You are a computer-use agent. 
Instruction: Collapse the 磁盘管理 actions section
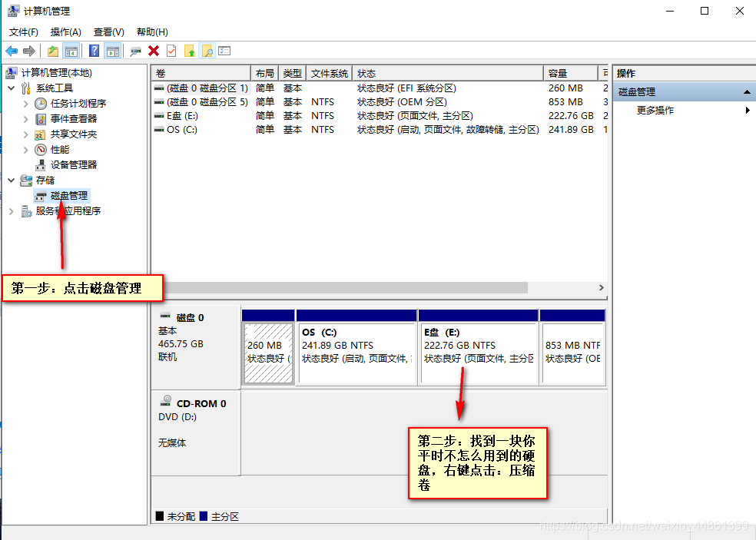point(747,91)
